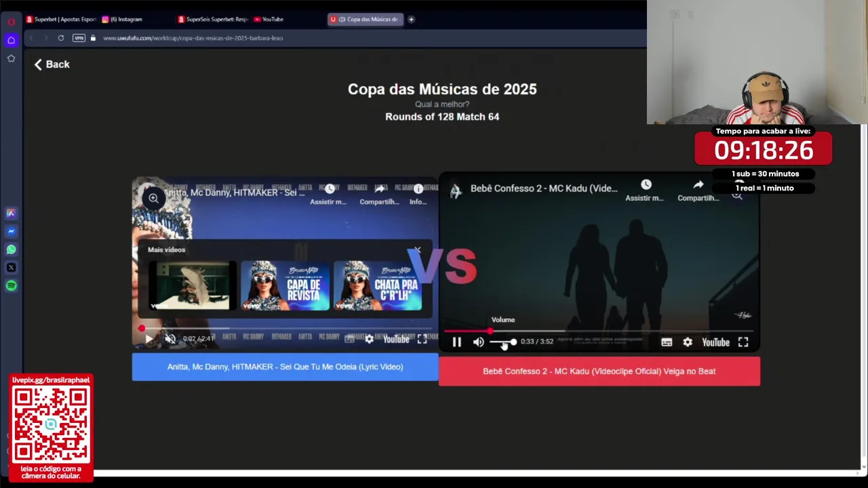Open X (Twitter) from the sidebar

tap(11, 268)
